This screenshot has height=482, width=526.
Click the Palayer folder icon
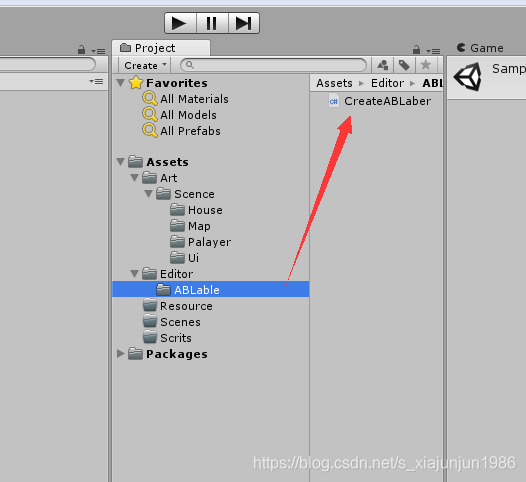click(177, 242)
